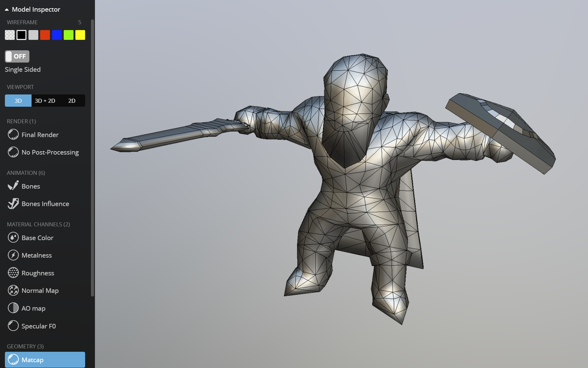Toggle wireframe display off switch
The height and width of the screenshot is (368, 588).
(x=17, y=56)
